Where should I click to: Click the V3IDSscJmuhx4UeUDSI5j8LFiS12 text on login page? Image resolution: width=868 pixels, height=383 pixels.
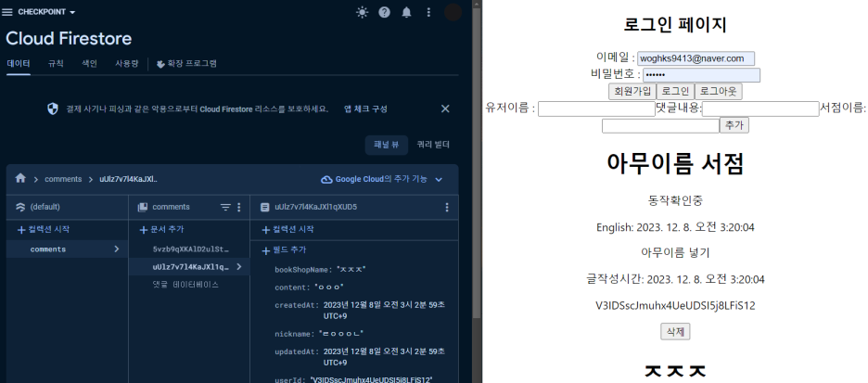pos(675,305)
